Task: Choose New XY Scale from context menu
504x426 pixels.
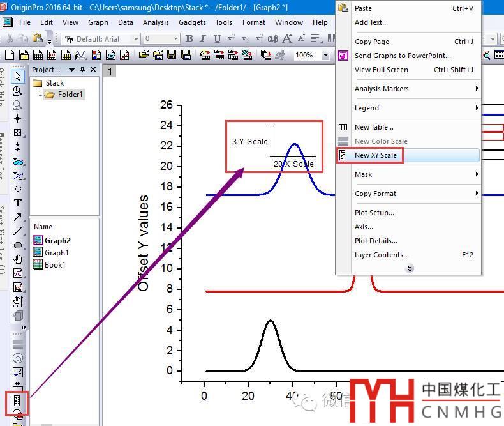Action: tap(376, 155)
